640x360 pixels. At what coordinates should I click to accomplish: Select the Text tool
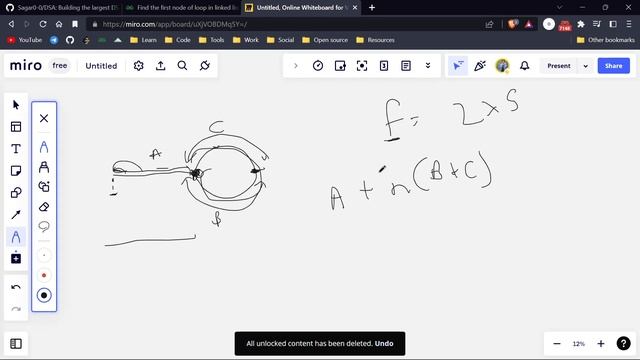(16, 149)
